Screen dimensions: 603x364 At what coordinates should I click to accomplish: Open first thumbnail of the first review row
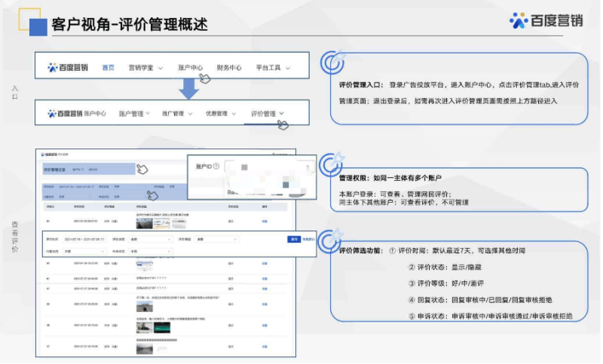(145, 223)
